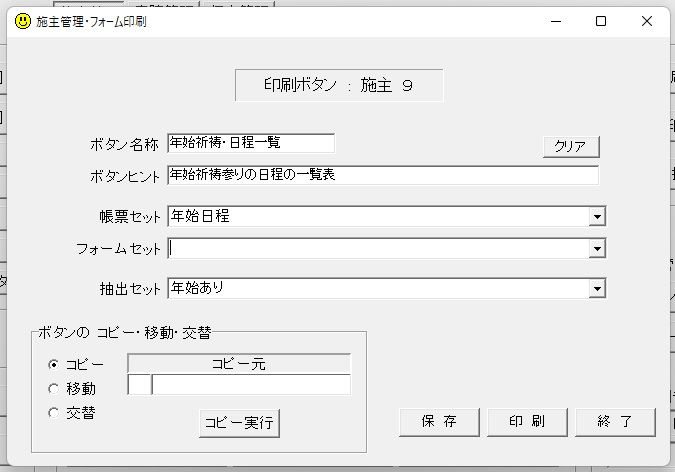Click the 印刷 button
This screenshot has width=675, height=472.
528,421
